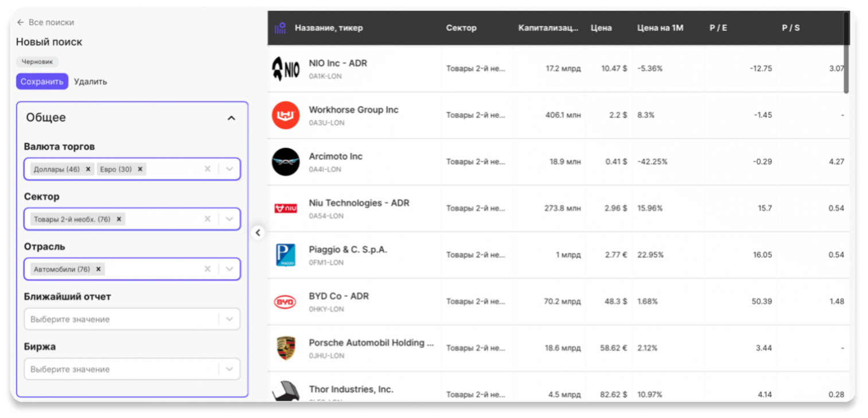Image resolution: width=868 pixels, height=418 pixels.
Task: Click the NIO company logo
Action: click(286, 69)
